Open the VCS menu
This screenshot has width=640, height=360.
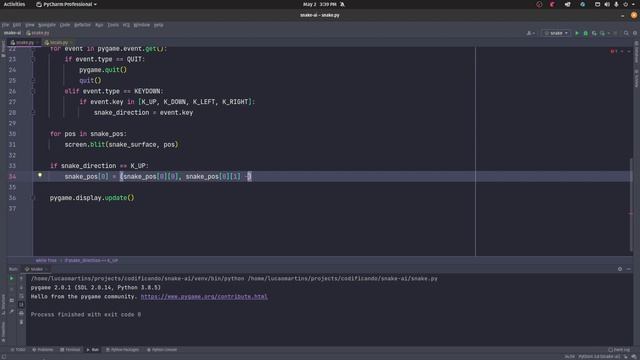(x=126, y=25)
